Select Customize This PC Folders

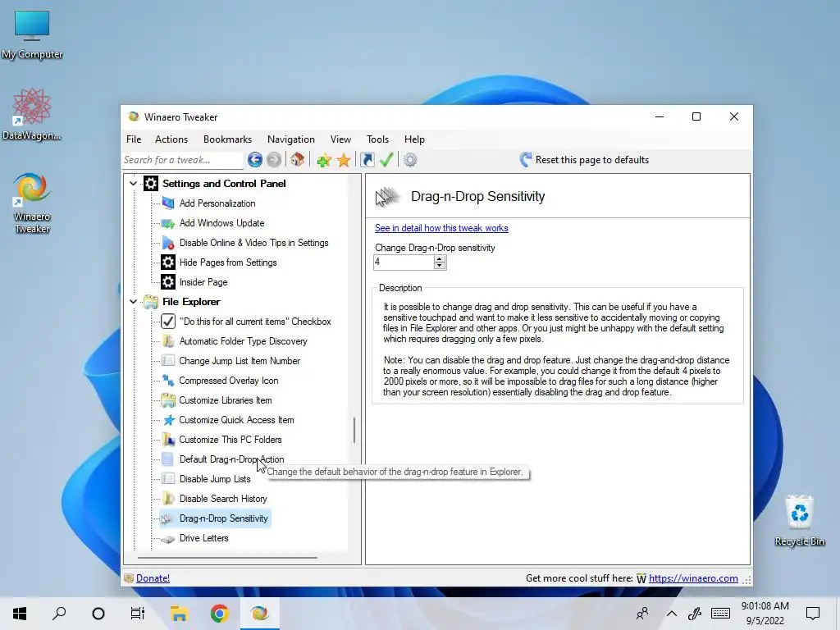[231, 440]
